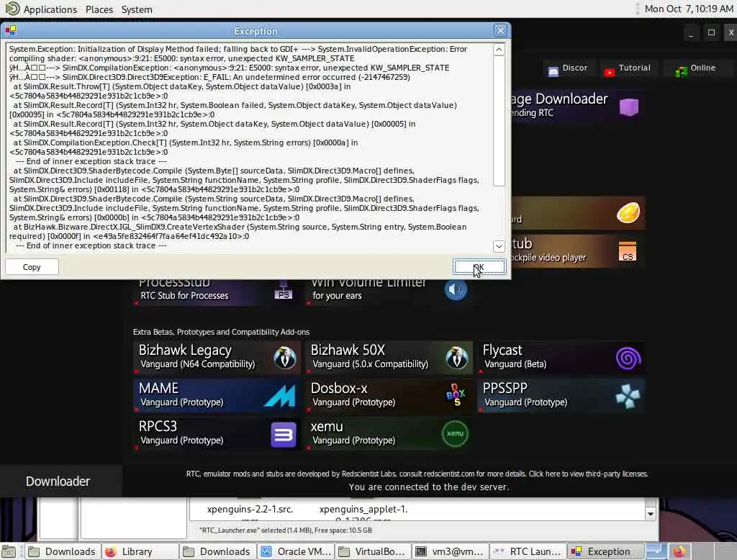Click the CS stockpile video player icon

[x=628, y=251]
